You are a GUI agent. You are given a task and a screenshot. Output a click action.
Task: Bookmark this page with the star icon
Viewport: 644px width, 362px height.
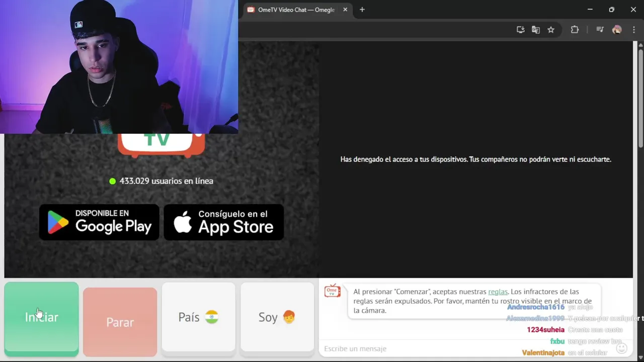551,30
